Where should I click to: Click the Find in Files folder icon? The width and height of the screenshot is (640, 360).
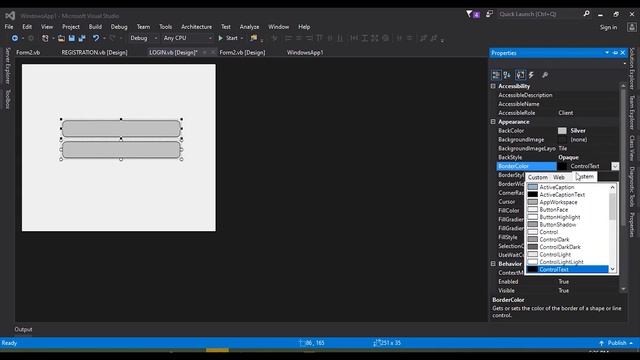click(x=254, y=38)
